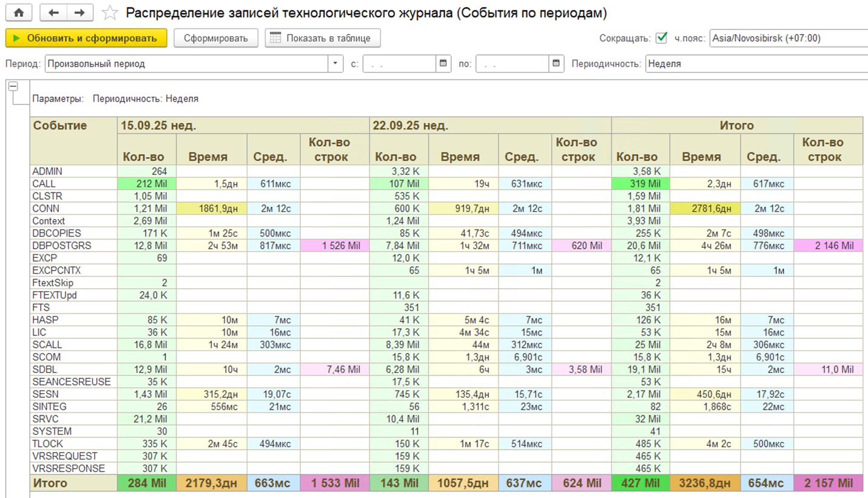
Task: Click table icon on Показать в таблице
Action: pos(276,38)
